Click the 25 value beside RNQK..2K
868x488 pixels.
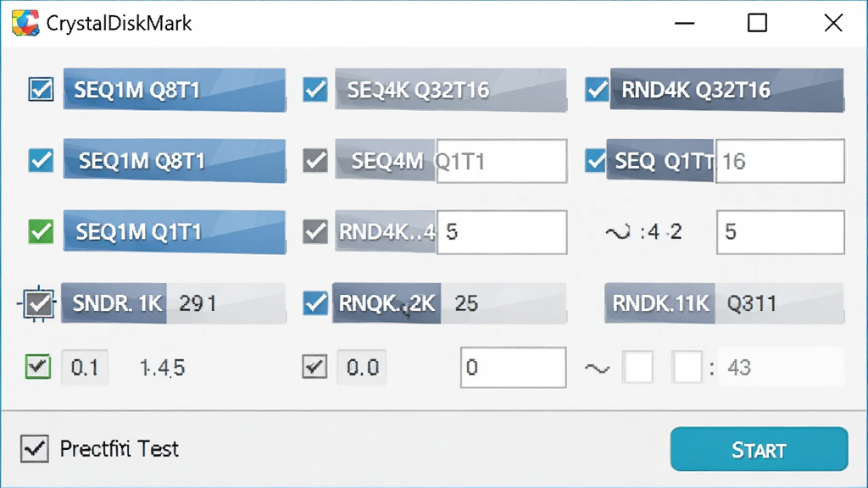point(466,303)
